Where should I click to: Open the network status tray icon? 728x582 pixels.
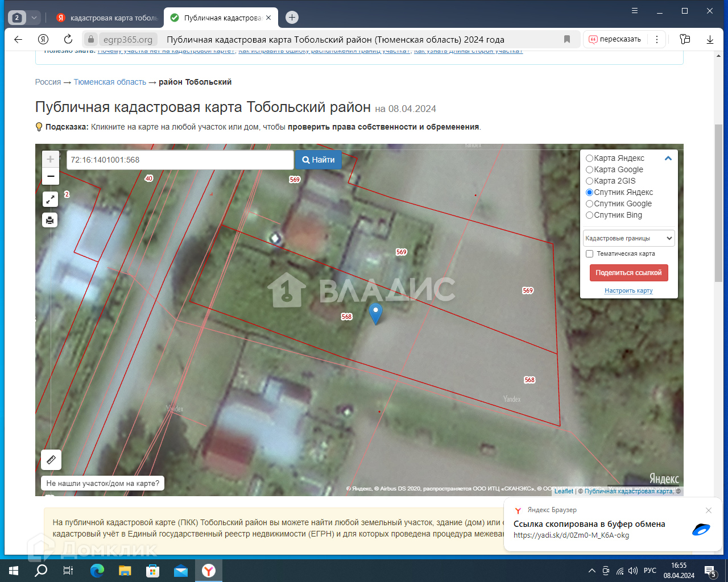pos(620,571)
